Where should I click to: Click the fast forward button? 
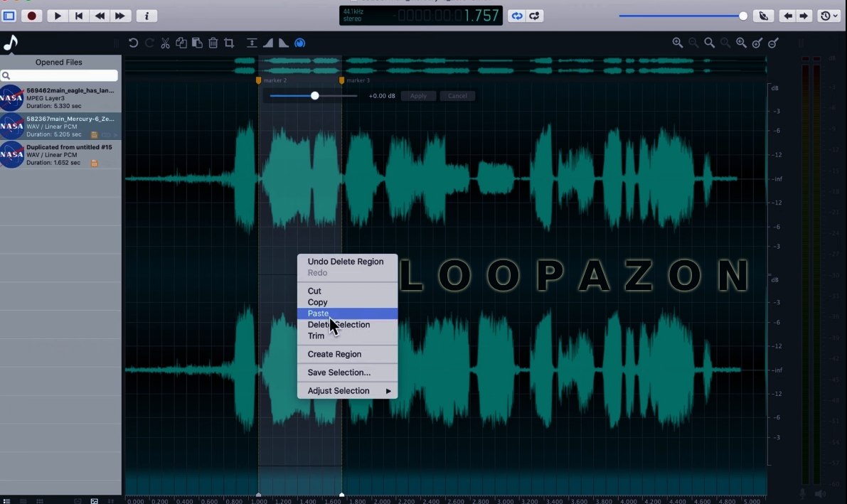point(120,16)
